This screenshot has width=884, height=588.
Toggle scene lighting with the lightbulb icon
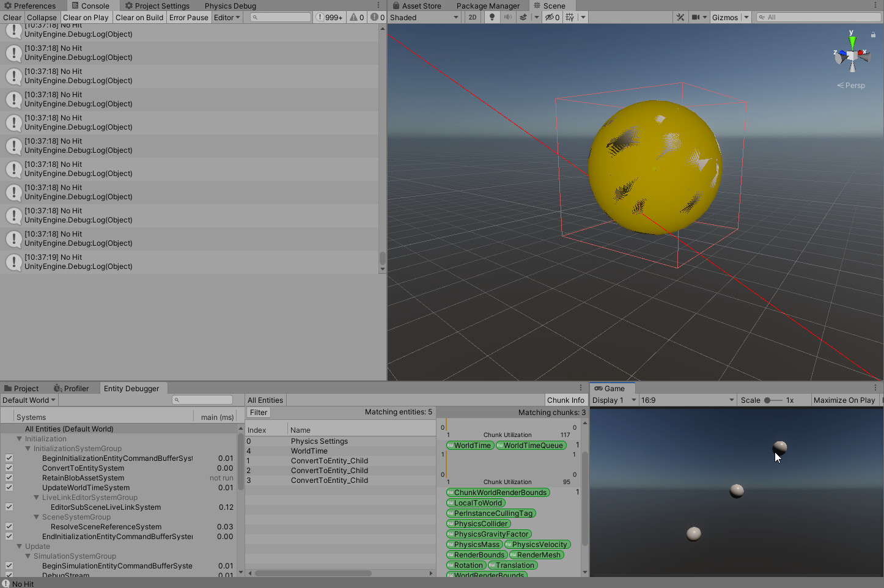point(492,17)
